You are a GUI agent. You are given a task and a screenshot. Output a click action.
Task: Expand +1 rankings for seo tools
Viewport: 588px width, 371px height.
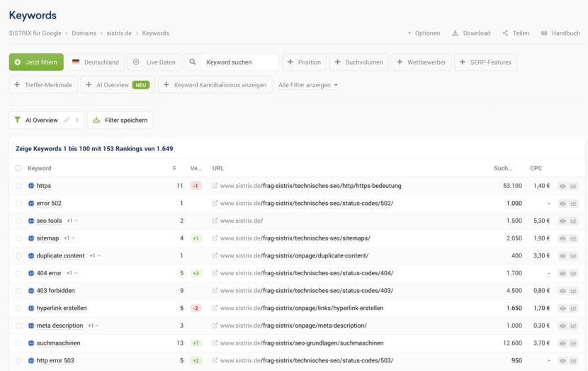tap(72, 221)
